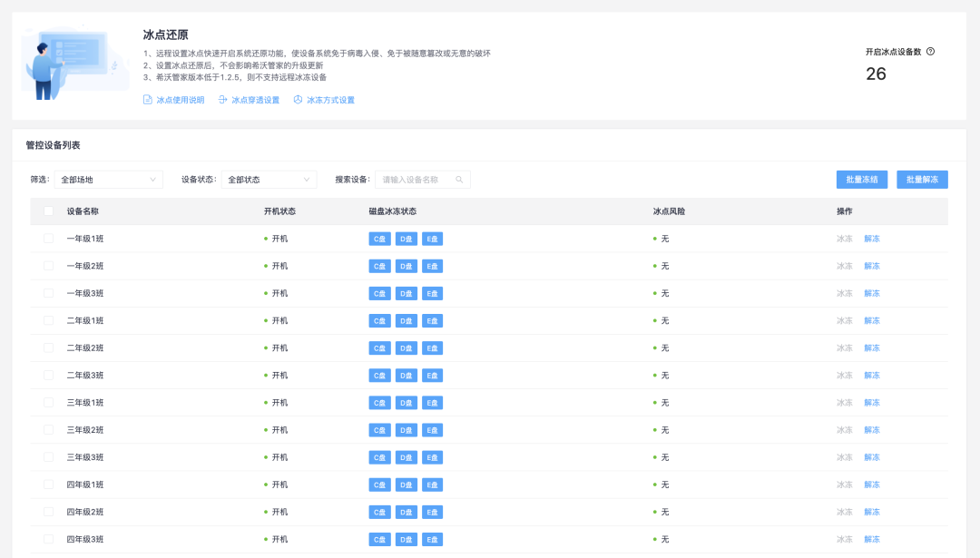This screenshot has width=980, height=558.
Task: Click the C盘 tag for 一年级1班
Action: [x=379, y=239]
